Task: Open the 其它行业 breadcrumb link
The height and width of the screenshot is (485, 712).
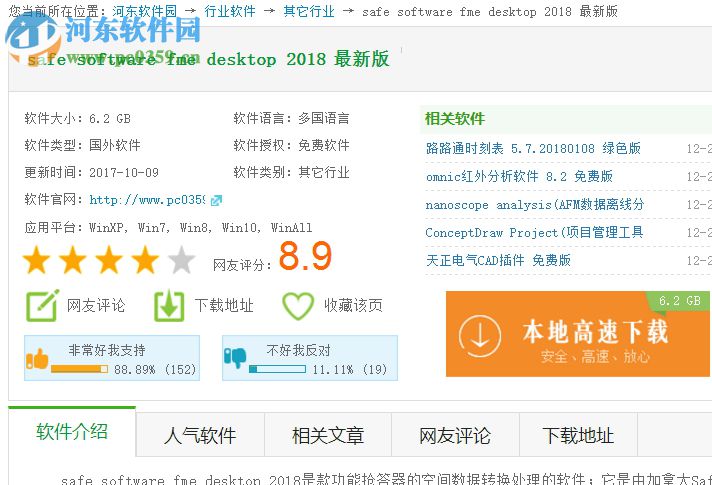Action: click(309, 11)
